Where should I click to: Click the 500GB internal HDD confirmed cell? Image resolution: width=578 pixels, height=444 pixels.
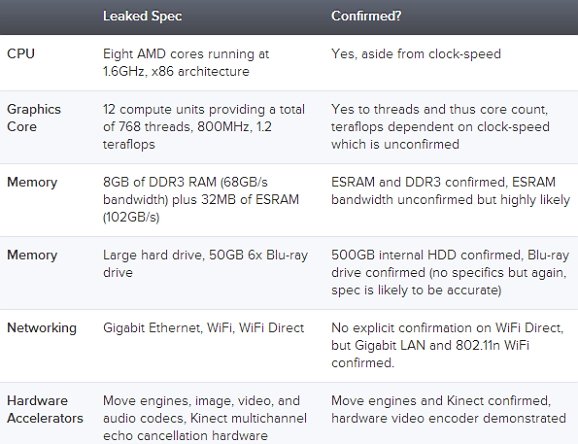tap(450, 273)
